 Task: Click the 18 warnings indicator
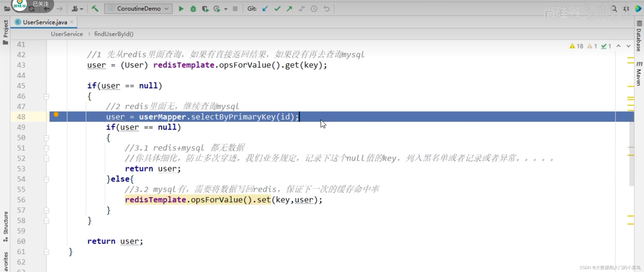pyautogui.click(x=576, y=46)
